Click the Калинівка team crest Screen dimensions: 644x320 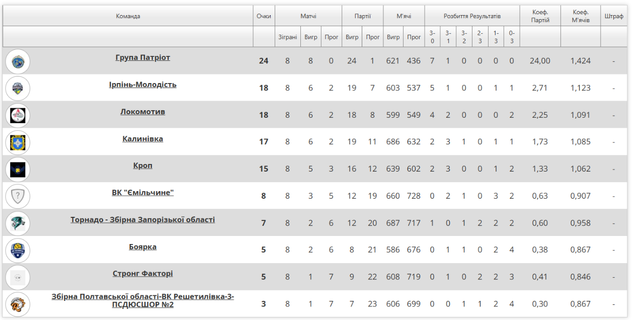point(18,142)
